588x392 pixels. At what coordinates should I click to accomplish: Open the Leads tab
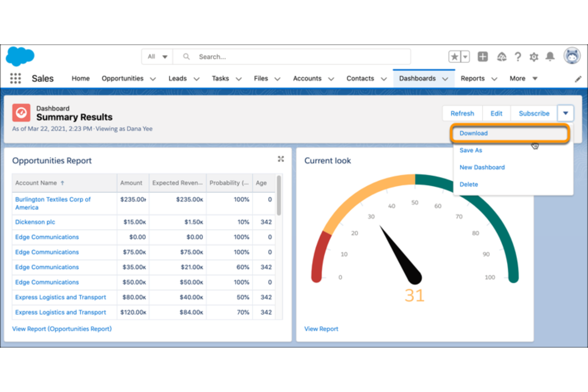pos(178,78)
